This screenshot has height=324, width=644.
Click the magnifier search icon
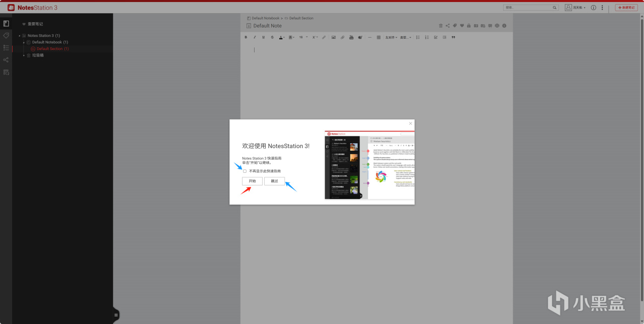coord(555,8)
